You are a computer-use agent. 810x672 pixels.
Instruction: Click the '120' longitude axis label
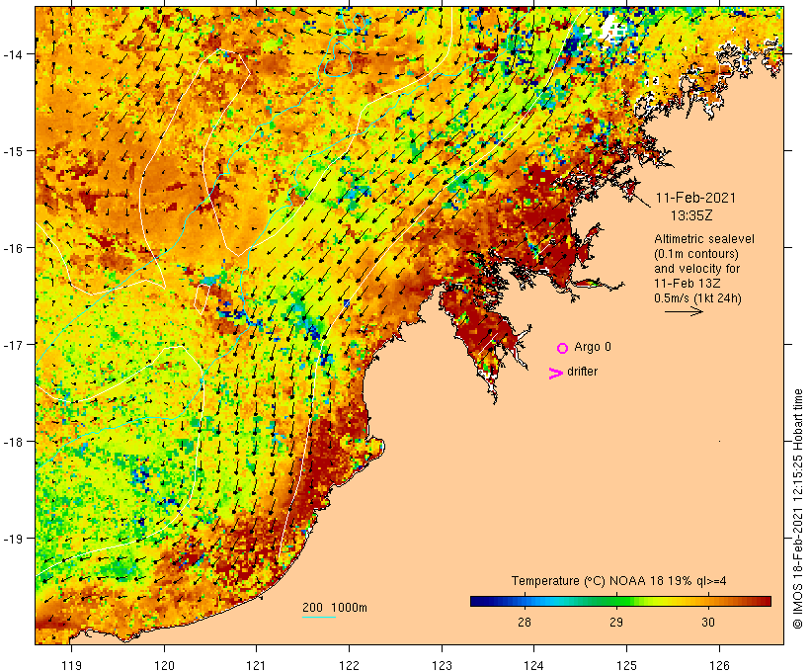pyautogui.click(x=164, y=665)
